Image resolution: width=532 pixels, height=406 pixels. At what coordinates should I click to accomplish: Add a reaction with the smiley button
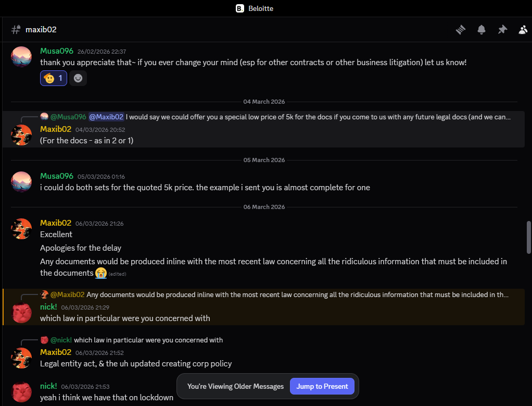tap(78, 78)
